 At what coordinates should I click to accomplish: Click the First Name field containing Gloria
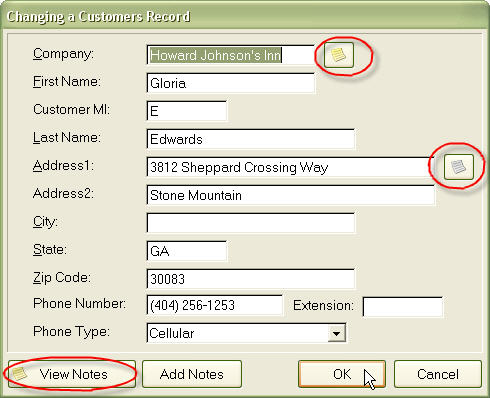point(230,83)
